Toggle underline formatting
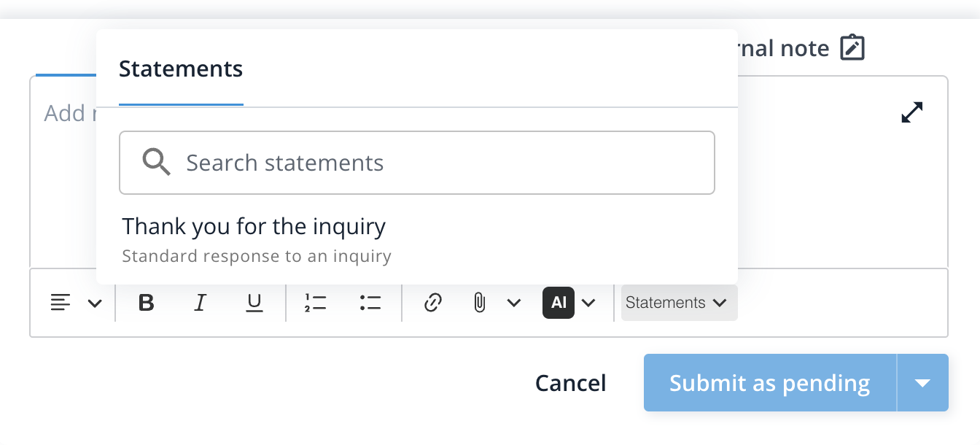This screenshot has width=980, height=445. [254, 303]
